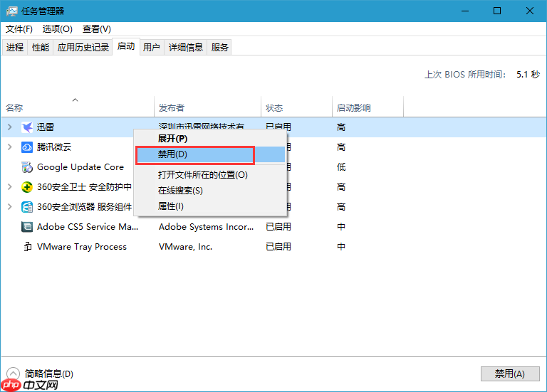Sort by the 发布者 column header
547x392 pixels.
[207, 107]
